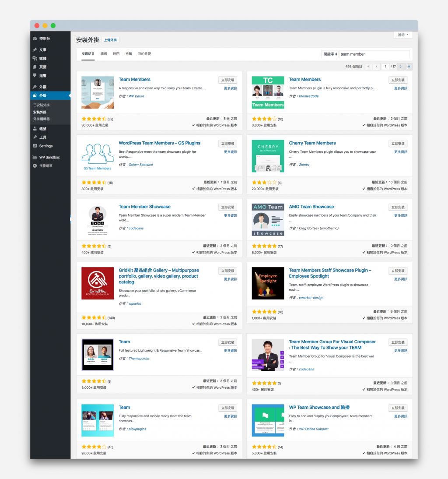Open the 已安裝外掛 submenu item
The image size is (448, 479).
point(42,105)
